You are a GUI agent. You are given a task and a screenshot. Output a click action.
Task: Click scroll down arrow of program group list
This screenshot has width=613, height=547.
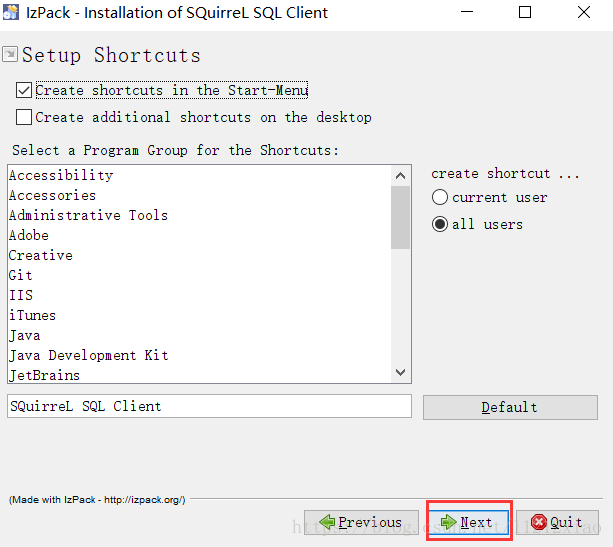[400, 372]
